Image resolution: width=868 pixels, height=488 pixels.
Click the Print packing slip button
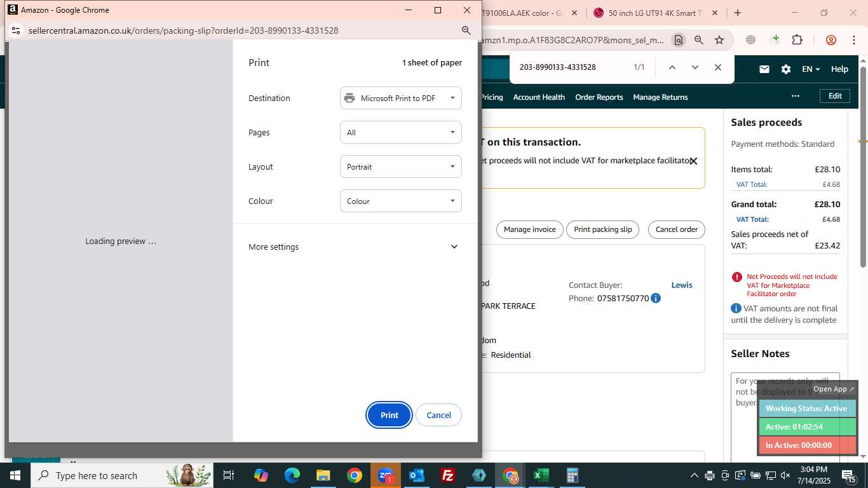tap(603, 229)
